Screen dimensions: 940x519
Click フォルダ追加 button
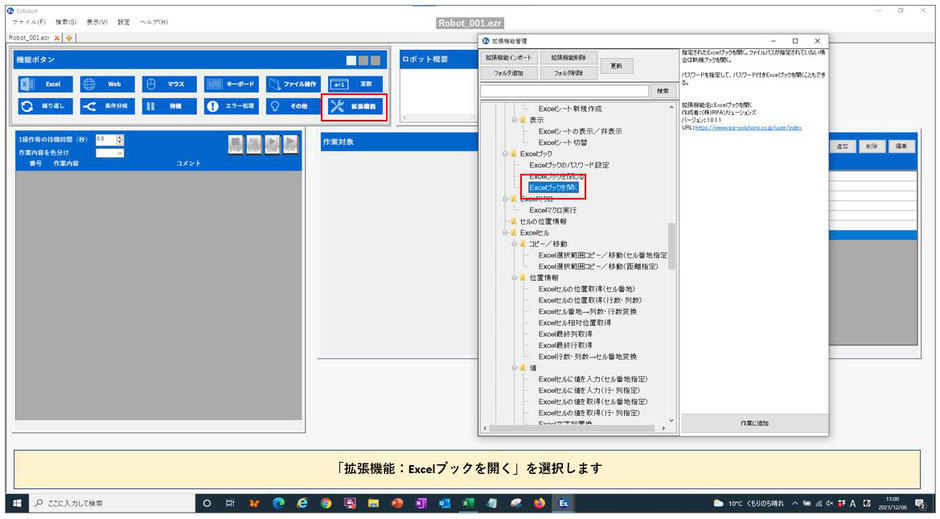click(508, 73)
